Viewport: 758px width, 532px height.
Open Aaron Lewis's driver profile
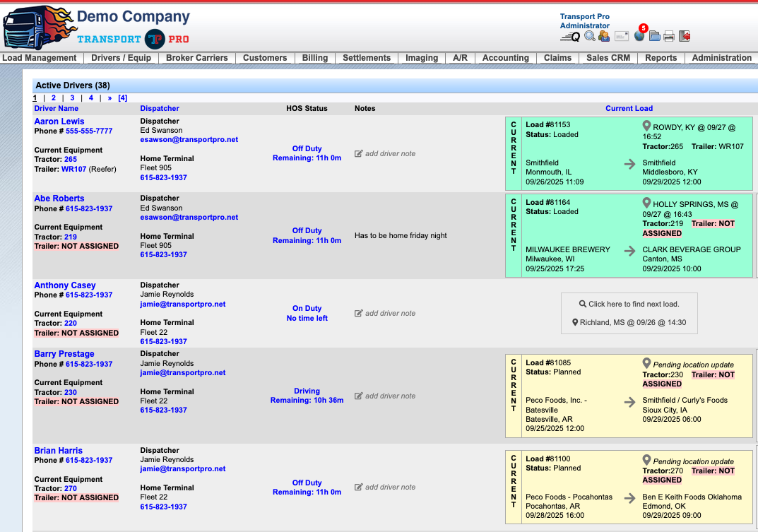tap(59, 122)
